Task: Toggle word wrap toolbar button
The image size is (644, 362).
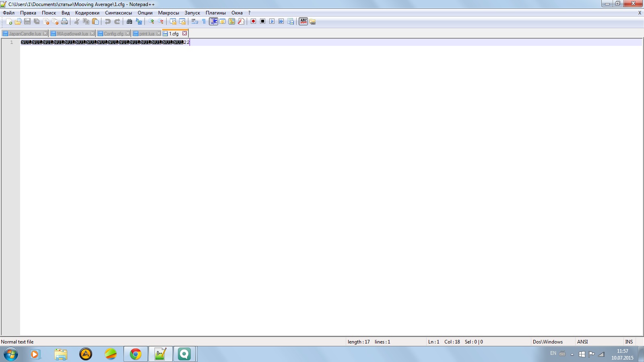Action: pos(195,22)
